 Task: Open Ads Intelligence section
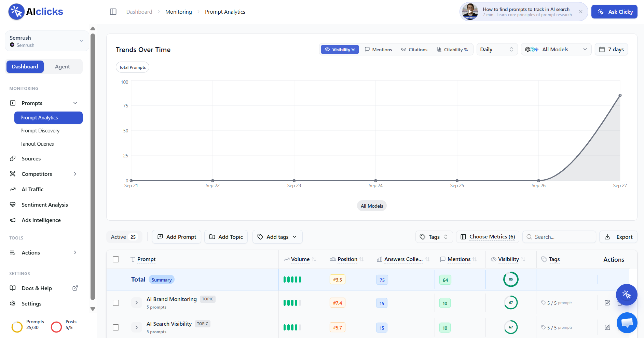pyautogui.click(x=41, y=220)
